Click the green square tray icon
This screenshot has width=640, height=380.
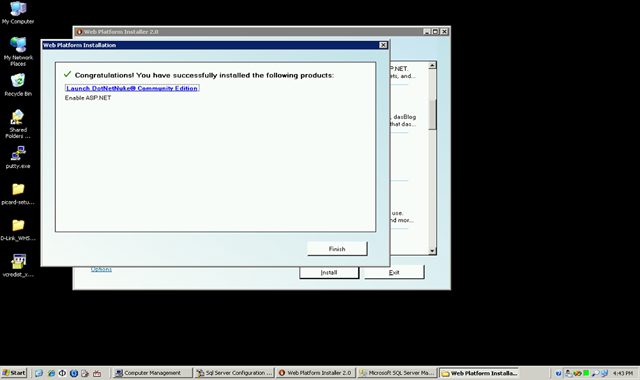(x=586, y=373)
